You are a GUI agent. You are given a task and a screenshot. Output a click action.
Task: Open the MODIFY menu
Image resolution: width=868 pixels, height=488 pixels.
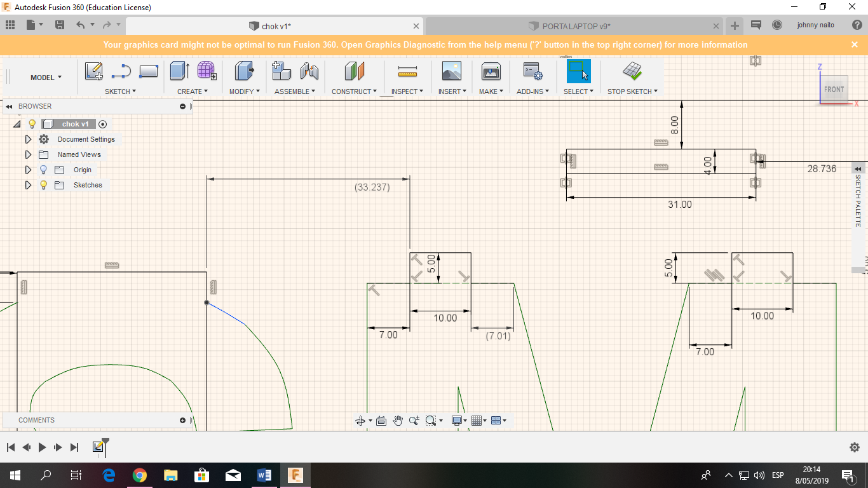tap(245, 91)
